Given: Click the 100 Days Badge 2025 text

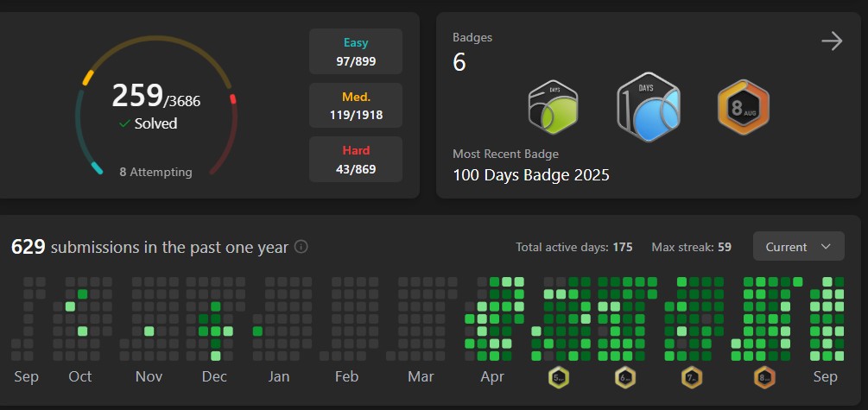Looking at the screenshot, I should click(531, 175).
